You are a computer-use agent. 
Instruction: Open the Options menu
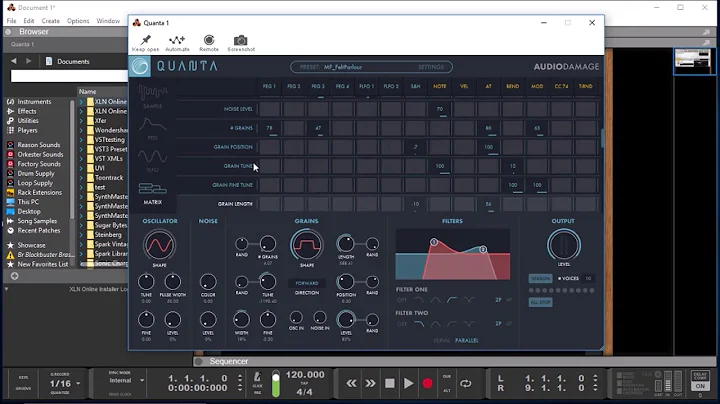[x=78, y=21]
